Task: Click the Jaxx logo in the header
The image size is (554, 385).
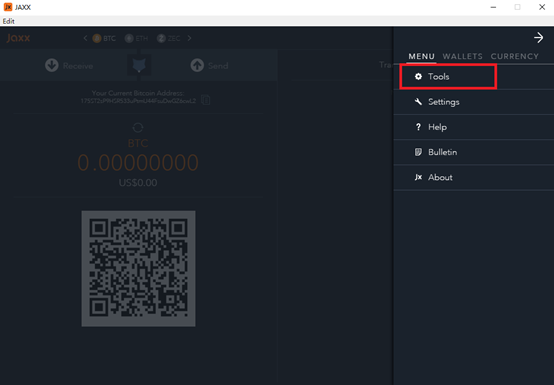Action: 18,38
